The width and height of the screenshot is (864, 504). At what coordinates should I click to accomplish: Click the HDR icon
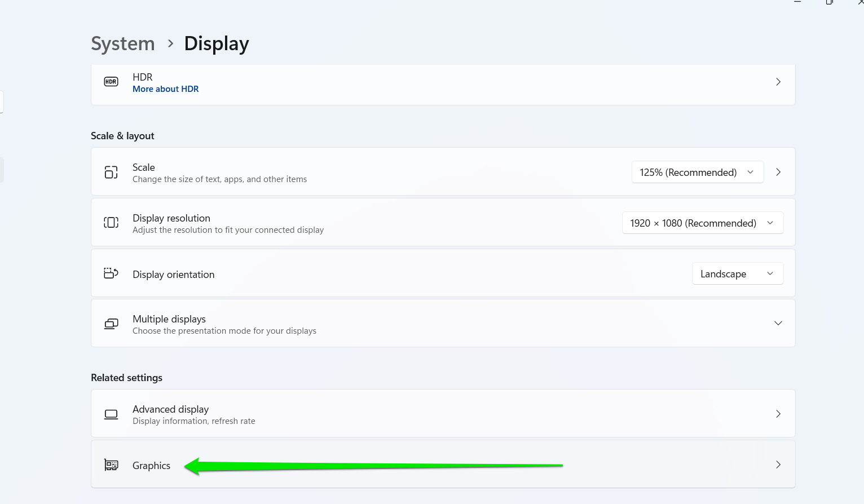tap(111, 82)
